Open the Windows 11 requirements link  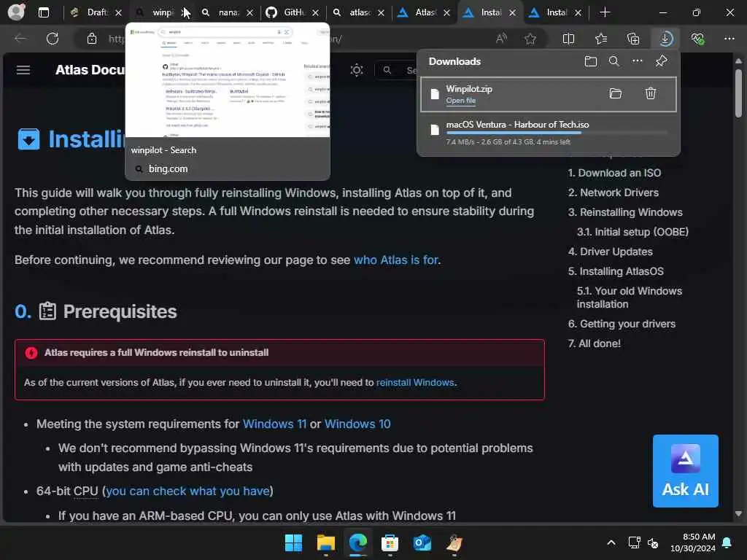point(274,424)
